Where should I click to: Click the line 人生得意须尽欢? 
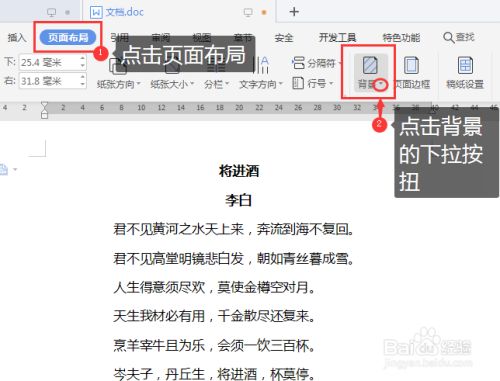coord(214,287)
